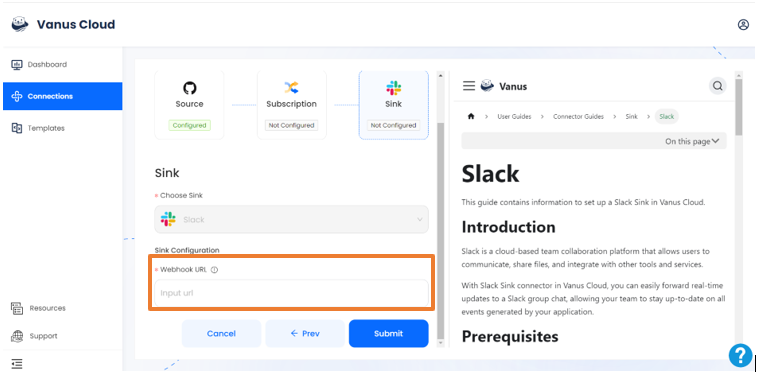The image size is (759, 383).
Task: Select the Subscription step card
Action: click(x=291, y=105)
